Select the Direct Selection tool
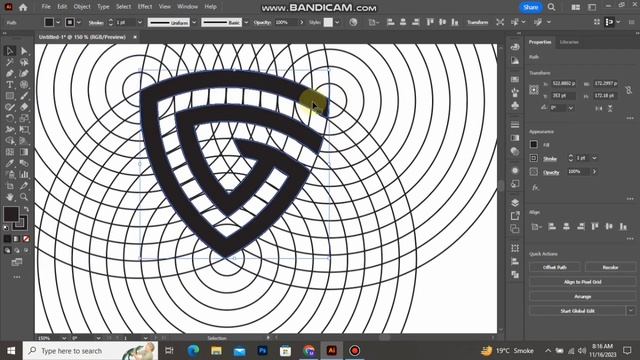Image resolution: width=640 pixels, height=360 pixels. click(24, 51)
